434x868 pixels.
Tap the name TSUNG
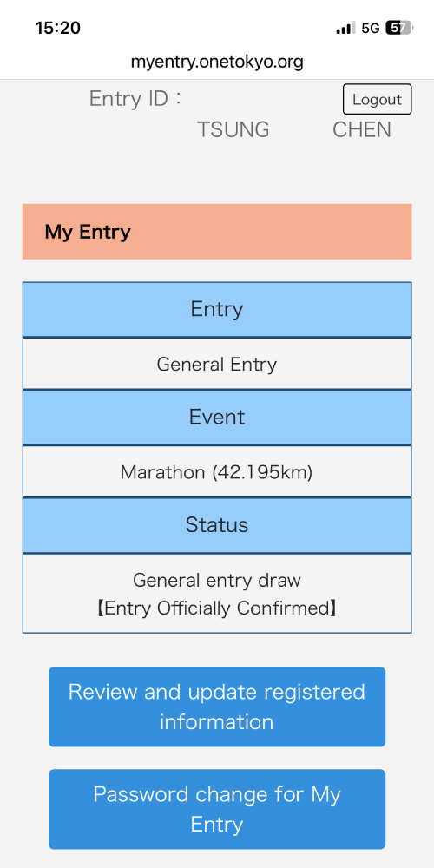(233, 129)
